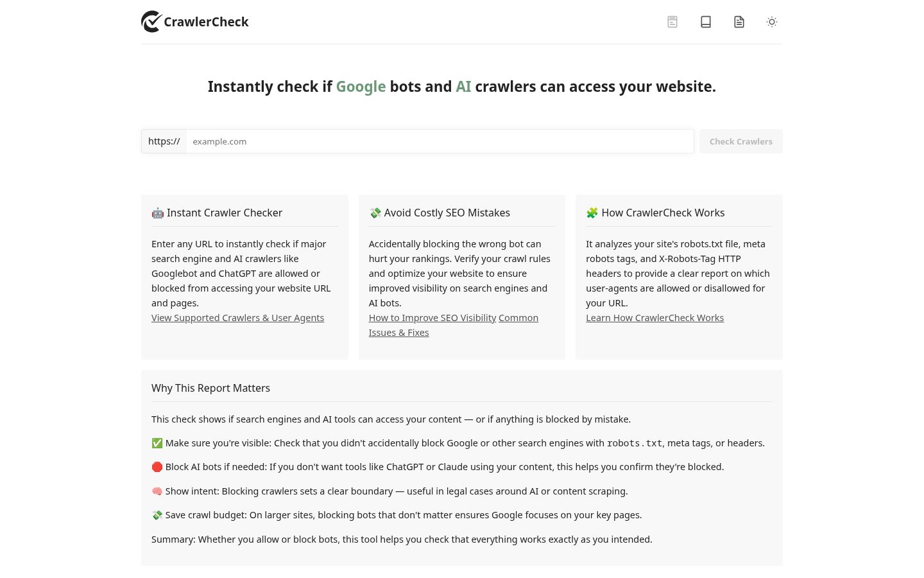The width and height of the screenshot is (924, 578).
Task: Click the green word AI in headline
Action: 463,87
